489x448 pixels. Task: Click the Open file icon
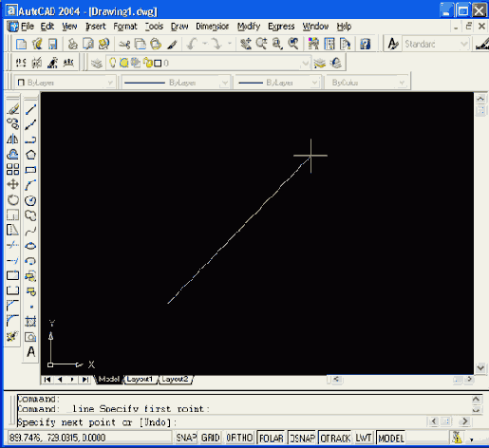tap(37, 44)
